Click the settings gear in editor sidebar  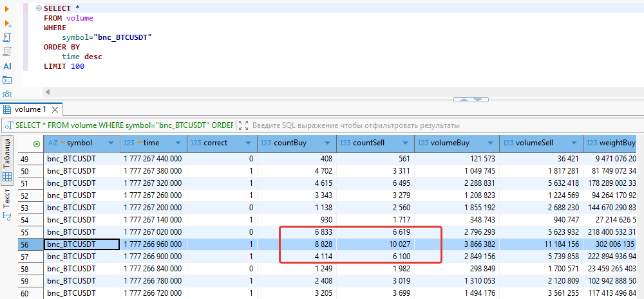8,94
